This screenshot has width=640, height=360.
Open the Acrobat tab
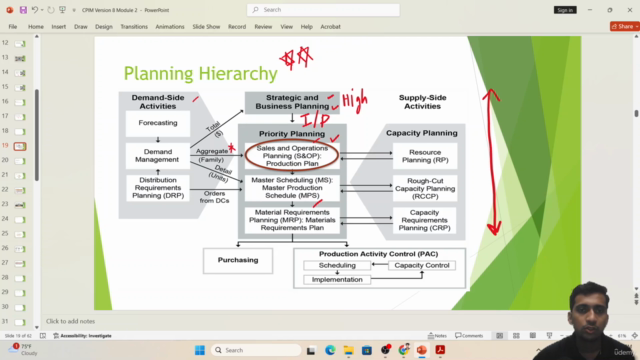[x=330, y=27]
